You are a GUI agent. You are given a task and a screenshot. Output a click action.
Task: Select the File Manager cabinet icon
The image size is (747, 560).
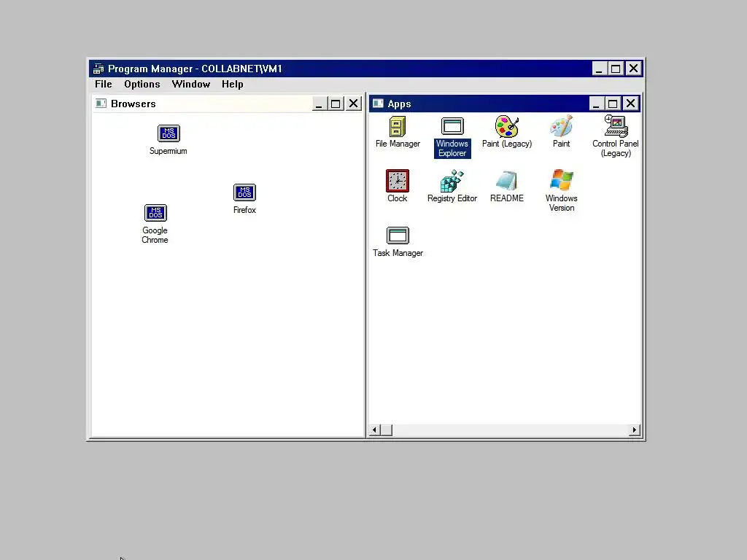pyautogui.click(x=398, y=127)
